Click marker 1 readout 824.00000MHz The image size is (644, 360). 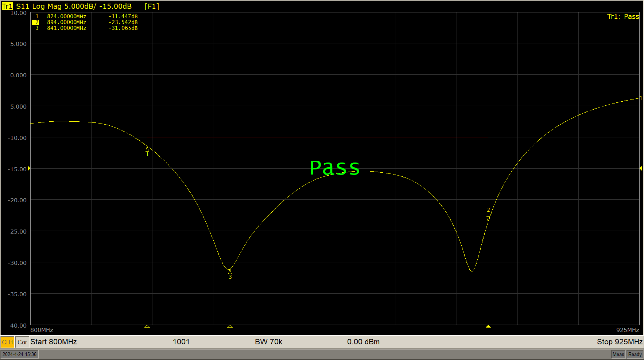(67, 16)
